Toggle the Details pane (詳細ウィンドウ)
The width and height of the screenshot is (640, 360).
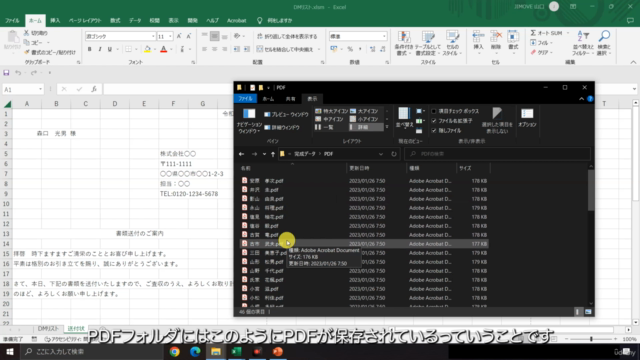[x=282, y=128]
